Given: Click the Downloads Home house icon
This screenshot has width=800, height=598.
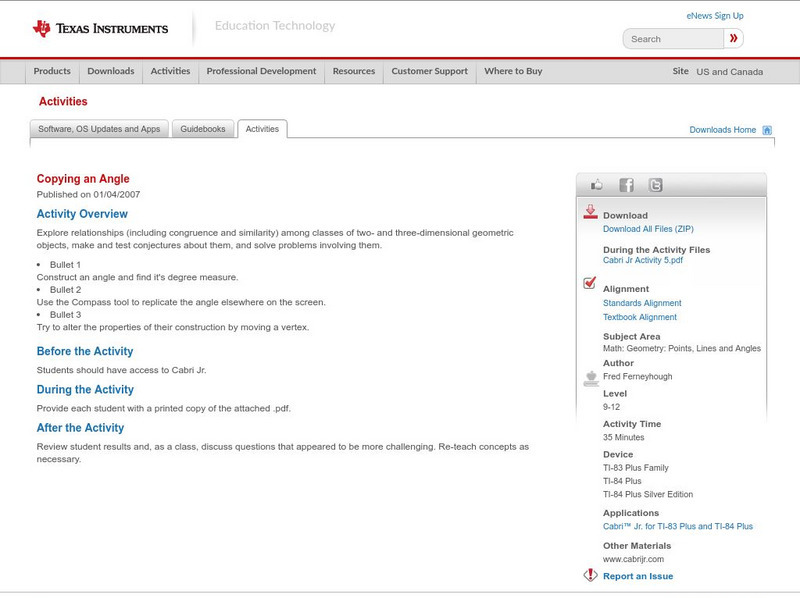Looking at the screenshot, I should point(767,130).
